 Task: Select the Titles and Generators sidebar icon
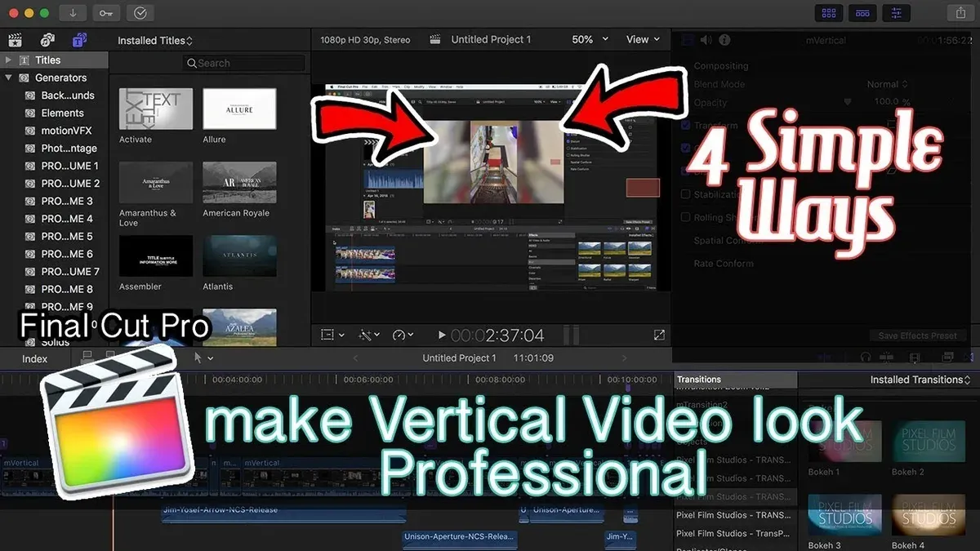point(79,40)
